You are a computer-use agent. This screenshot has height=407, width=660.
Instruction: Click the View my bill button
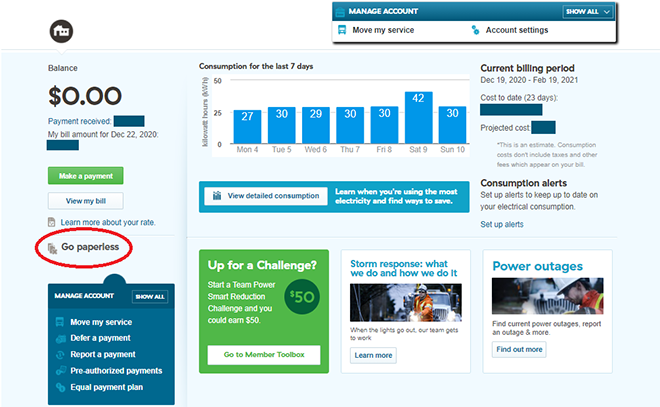click(x=85, y=201)
